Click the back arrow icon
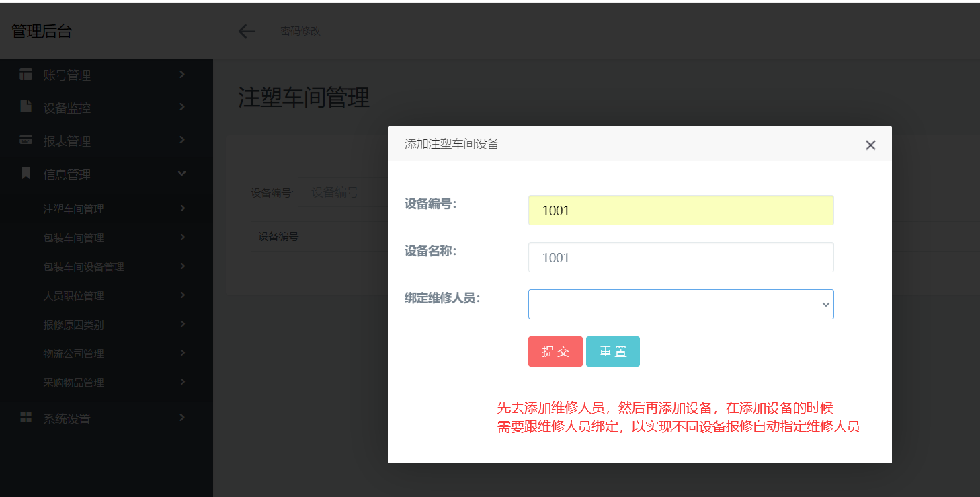 coord(247,31)
